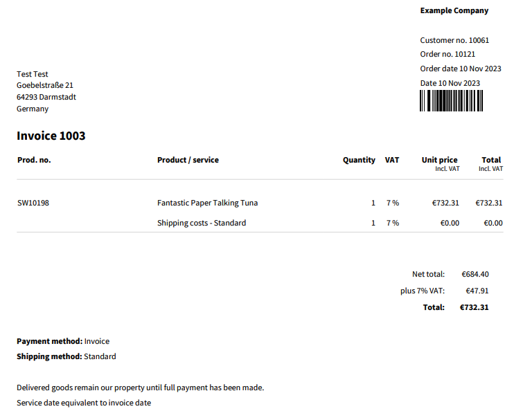Click Payment method: Invoice line
Screen dimensions: 523x420
(63, 341)
